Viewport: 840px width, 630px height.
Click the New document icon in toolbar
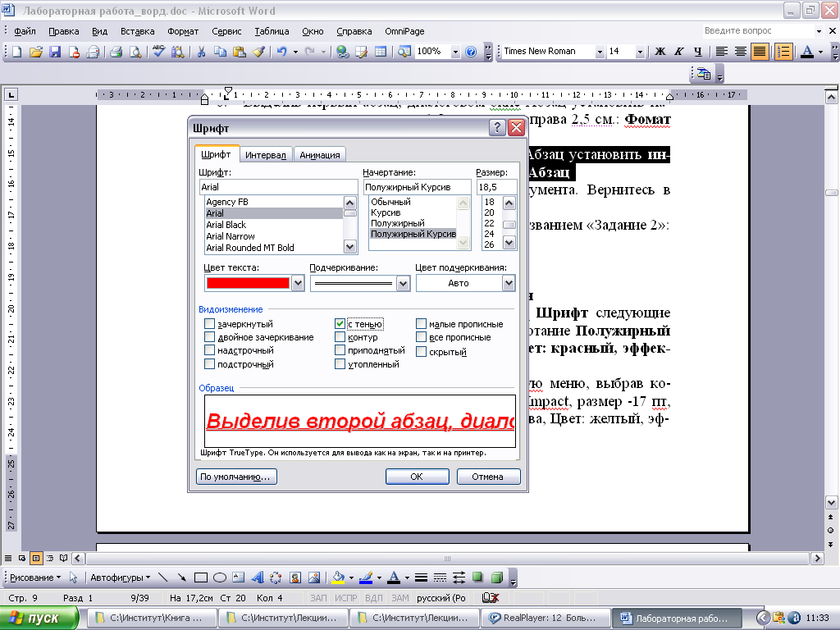17,52
